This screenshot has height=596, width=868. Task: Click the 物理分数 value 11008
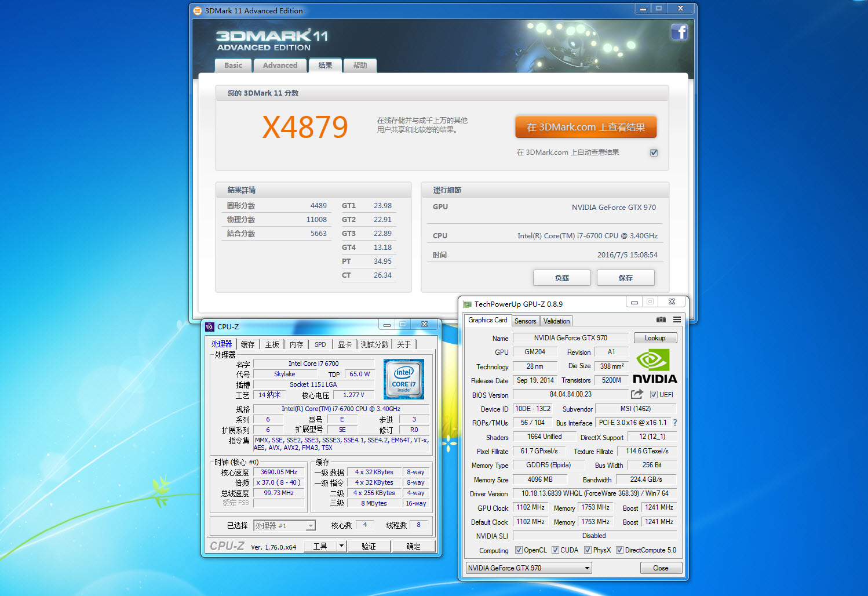(316, 220)
